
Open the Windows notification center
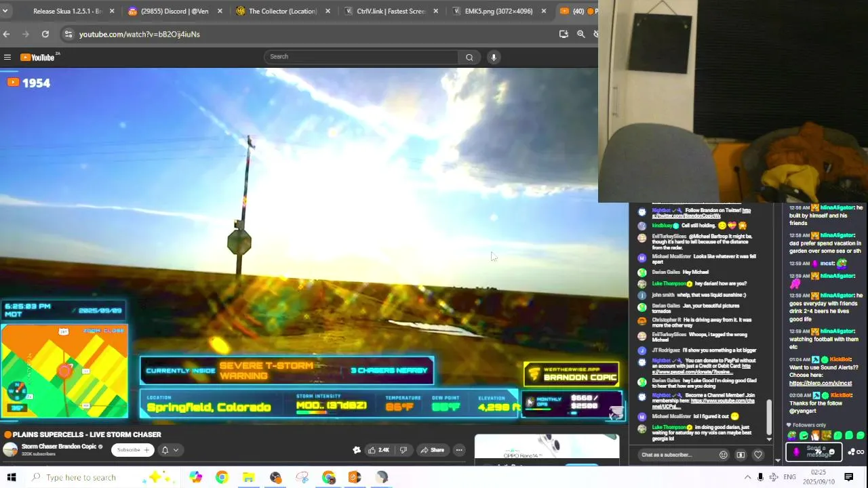pyautogui.click(x=848, y=477)
